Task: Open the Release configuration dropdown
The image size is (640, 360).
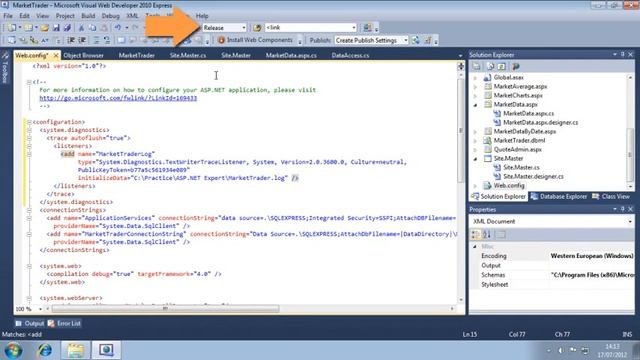Action: click(244, 28)
